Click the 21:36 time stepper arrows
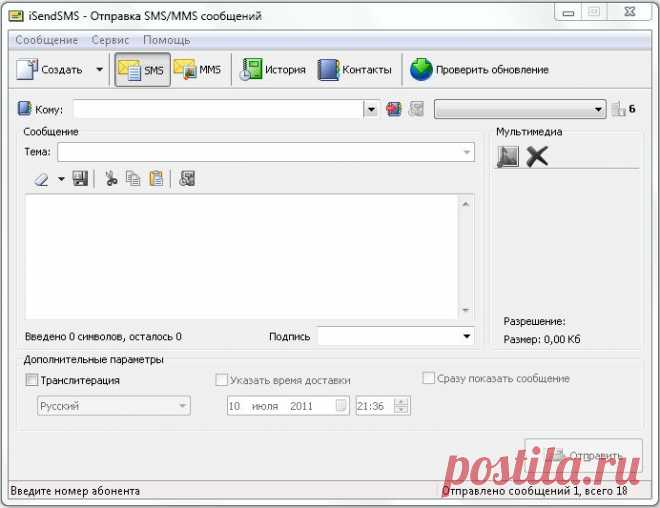The height and width of the screenshot is (508, 660). (401, 406)
